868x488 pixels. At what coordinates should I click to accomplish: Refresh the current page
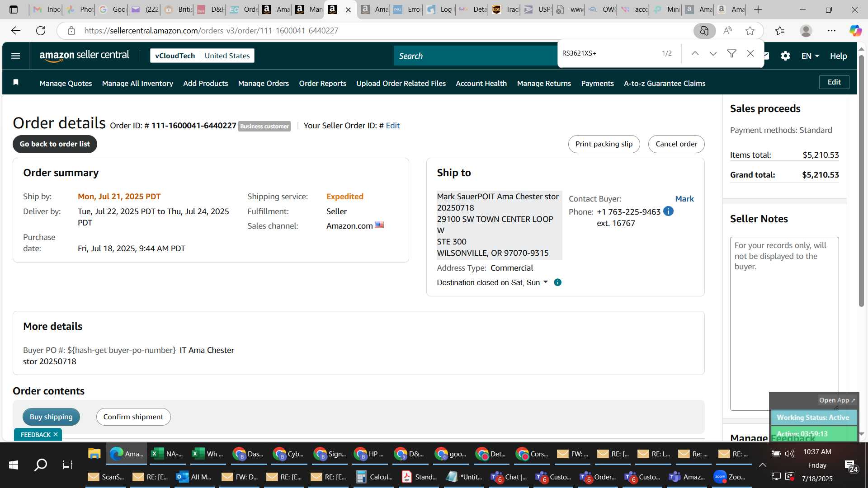(x=41, y=30)
